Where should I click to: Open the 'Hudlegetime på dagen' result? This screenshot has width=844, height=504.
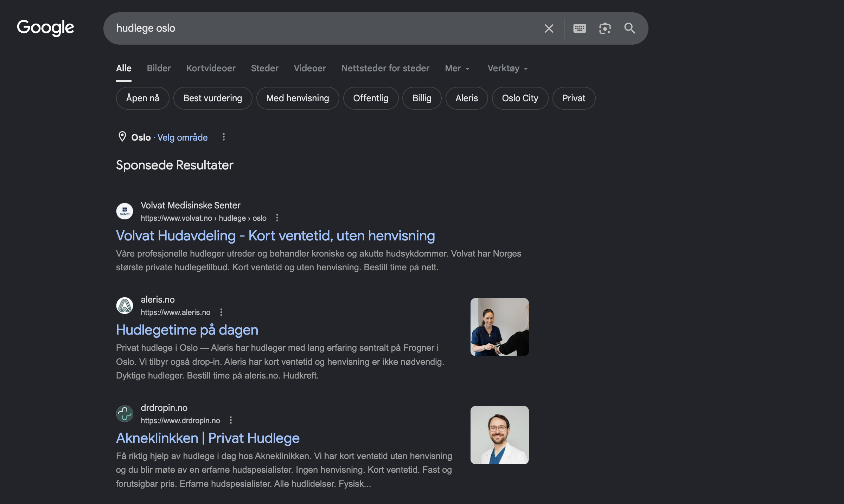point(187,330)
